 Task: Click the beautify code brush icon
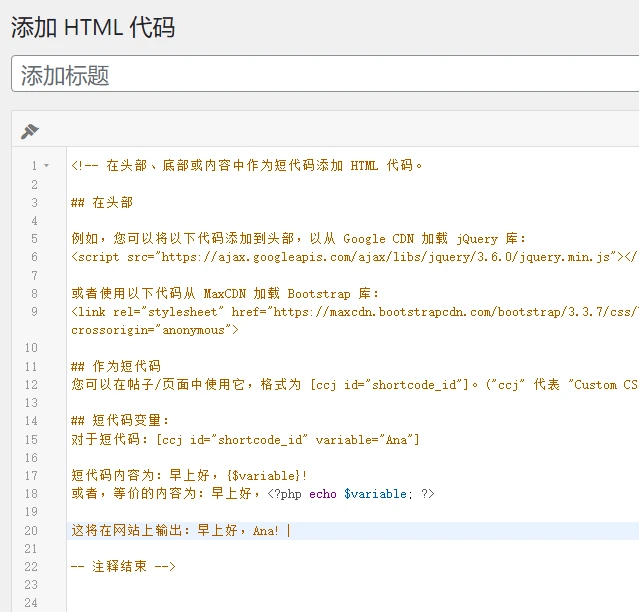(29, 131)
